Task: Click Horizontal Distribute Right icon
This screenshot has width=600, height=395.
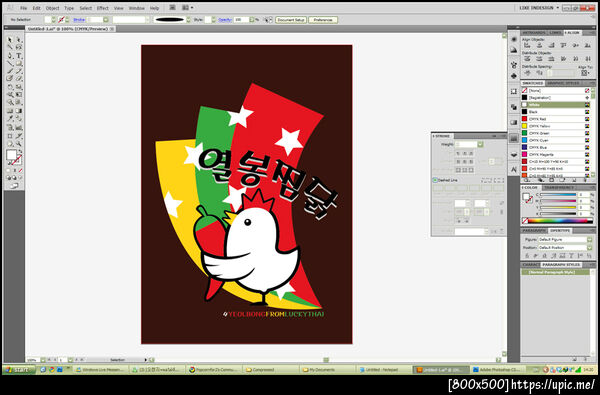Action: 587,59
